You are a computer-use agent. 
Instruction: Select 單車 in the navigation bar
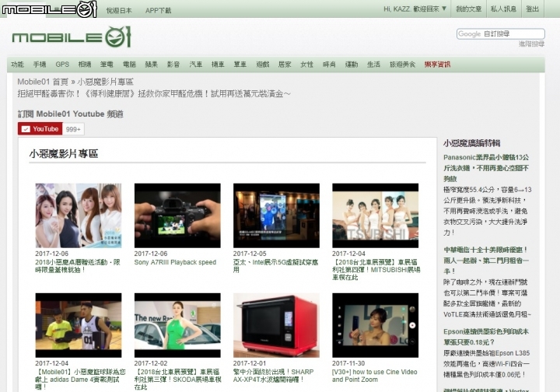240,65
